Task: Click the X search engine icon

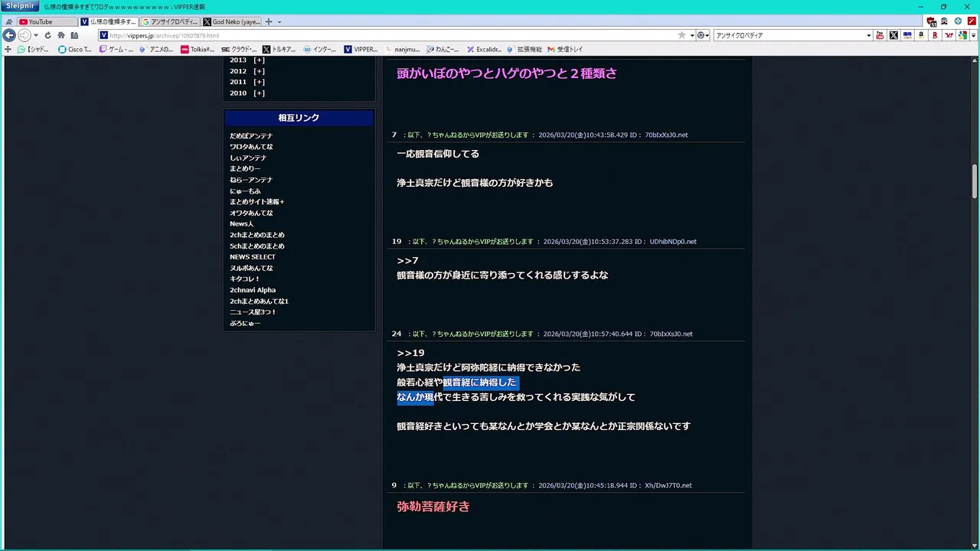Action: tap(893, 35)
